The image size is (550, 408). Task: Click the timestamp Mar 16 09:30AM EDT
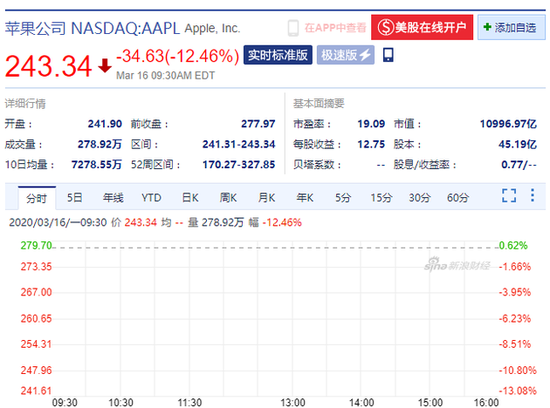tap(165, 75)
